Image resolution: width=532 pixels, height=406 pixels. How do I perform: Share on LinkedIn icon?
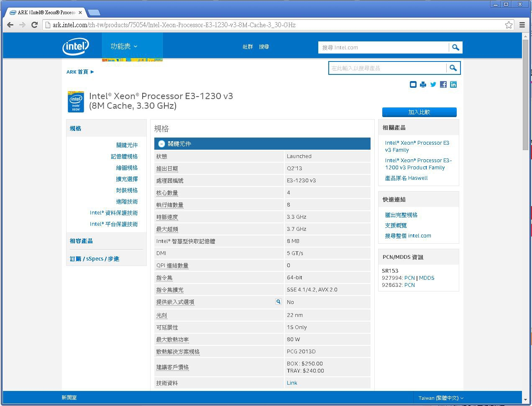(453, 84)
